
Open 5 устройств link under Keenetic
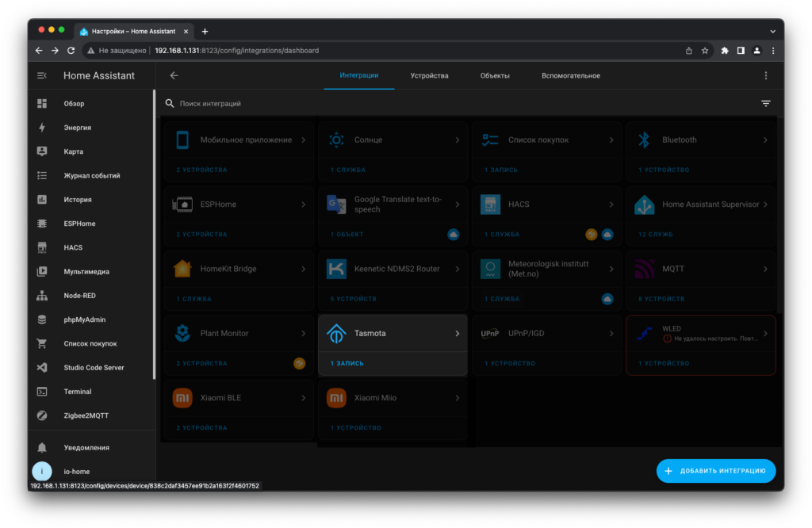point(353,299)
